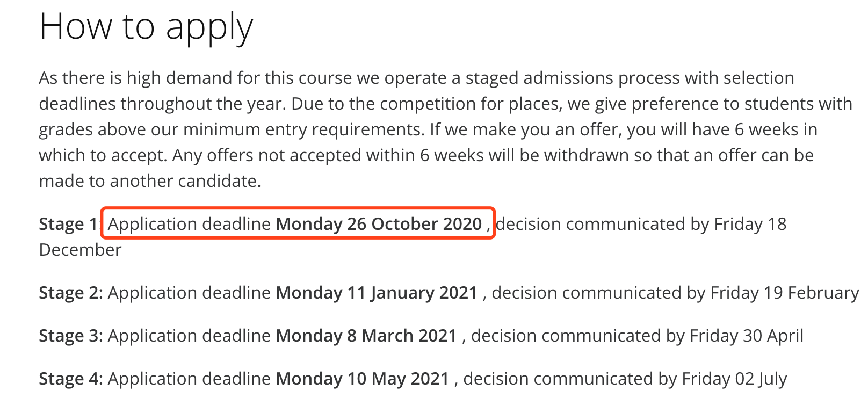Click "Friday 02 July" decision date
Viewport: 868px width, 405px height.
coord(734,379)
